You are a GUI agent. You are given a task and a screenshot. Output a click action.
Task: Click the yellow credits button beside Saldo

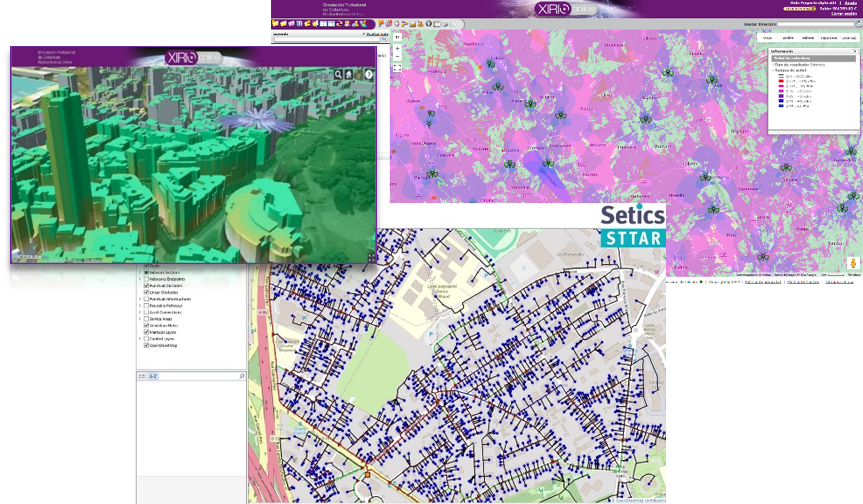point(800,9)
